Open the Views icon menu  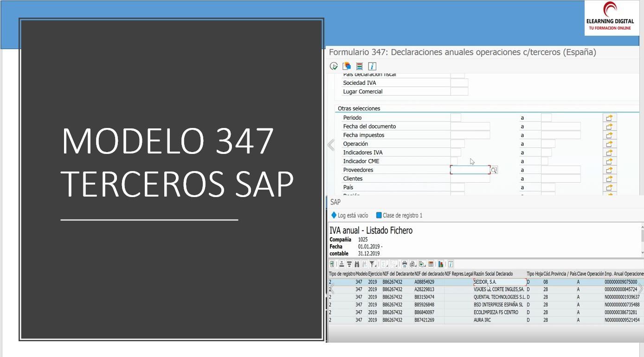413,264
